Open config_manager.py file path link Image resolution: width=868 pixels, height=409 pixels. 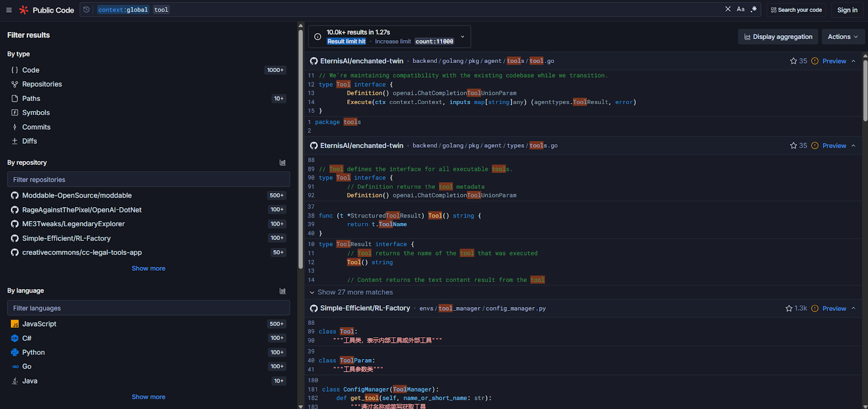[483, 308]
